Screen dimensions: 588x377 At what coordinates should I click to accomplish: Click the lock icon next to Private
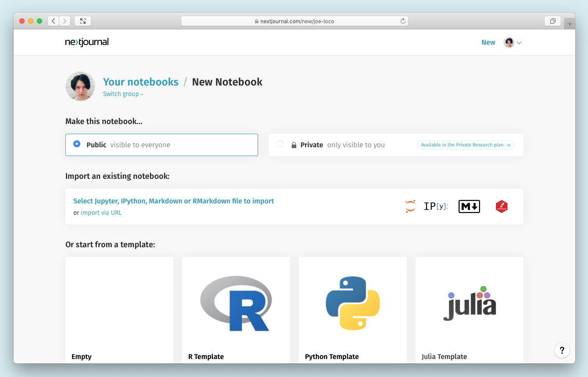point(294,145)
